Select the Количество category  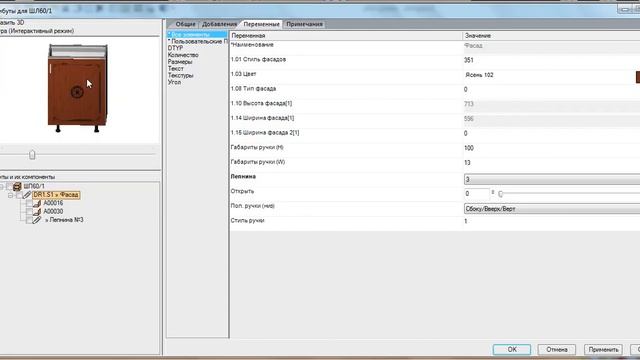tap(183, 55)
